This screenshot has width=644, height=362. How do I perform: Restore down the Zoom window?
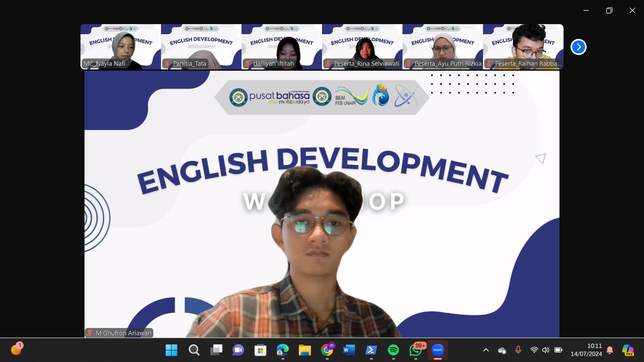pyautogui.click(x=609, y=10)
